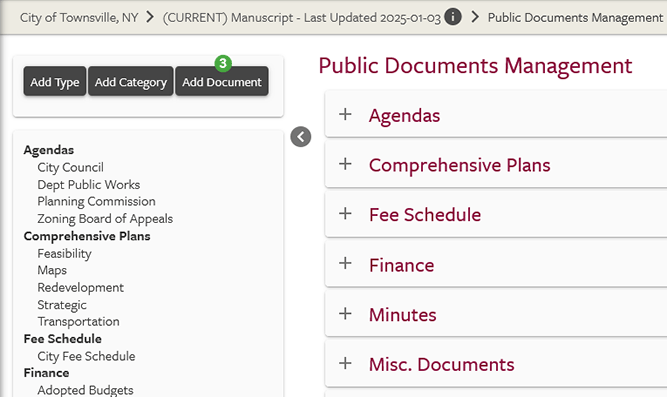Collapse the sidebar with the left arrow circle

coord(301,137)
